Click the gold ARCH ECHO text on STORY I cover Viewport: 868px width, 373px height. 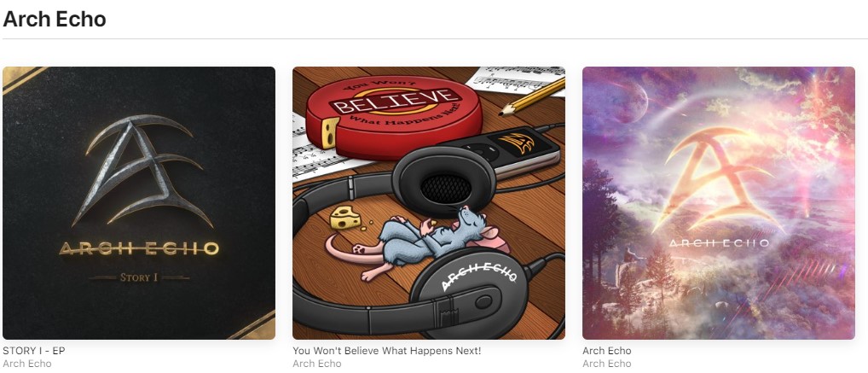[139, 249]
